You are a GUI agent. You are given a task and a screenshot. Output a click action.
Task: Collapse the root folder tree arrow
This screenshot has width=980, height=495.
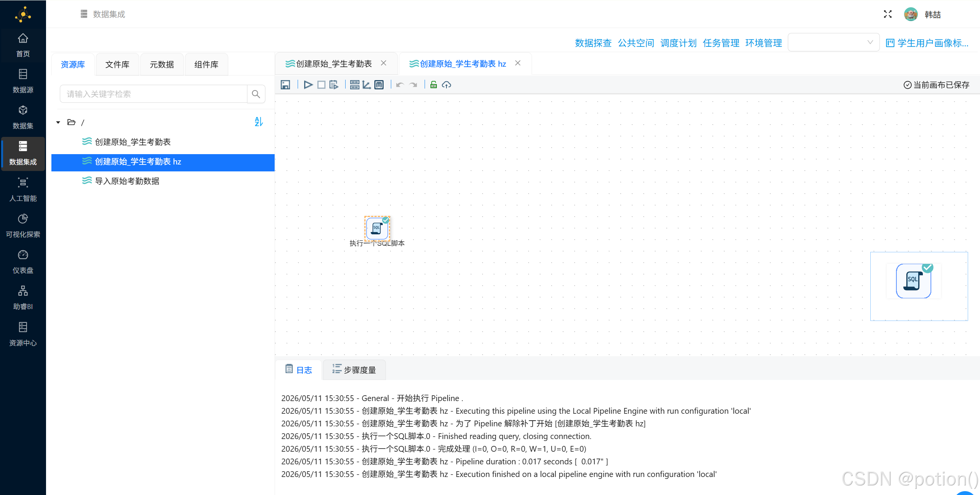(x=58, y=122)
